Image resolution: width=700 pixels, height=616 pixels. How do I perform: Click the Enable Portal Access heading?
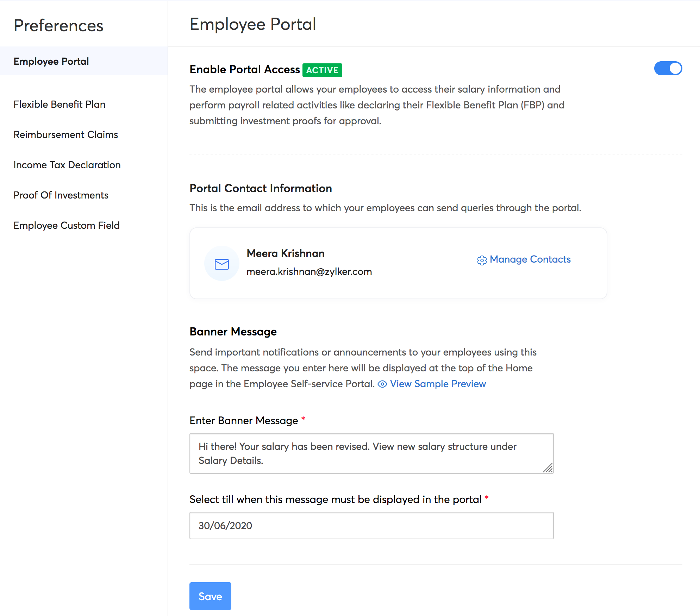244,69
